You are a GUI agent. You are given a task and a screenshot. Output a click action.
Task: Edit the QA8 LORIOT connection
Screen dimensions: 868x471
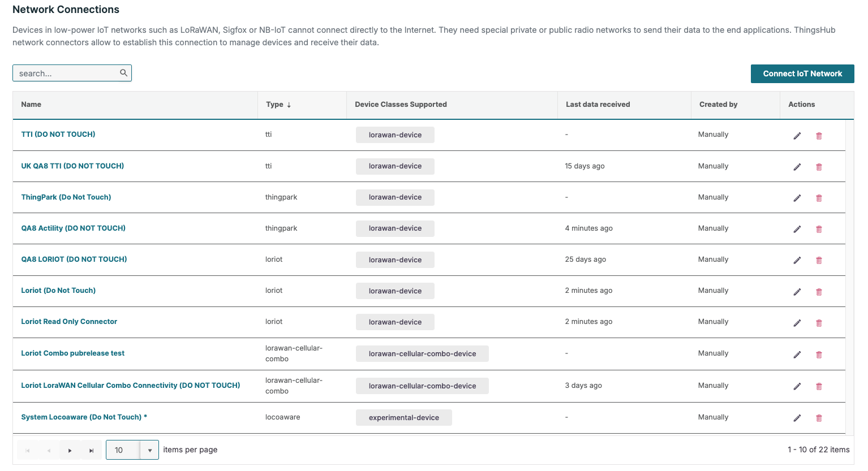pyautogui.click(x=797, y=260)
